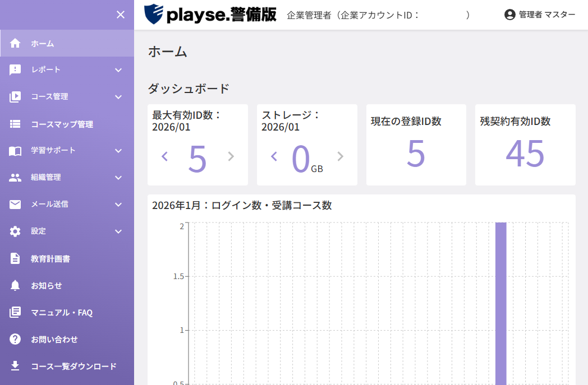Go to previous month for ストレージ
Screen dimensions: 588x385
(x=274, y=156)
